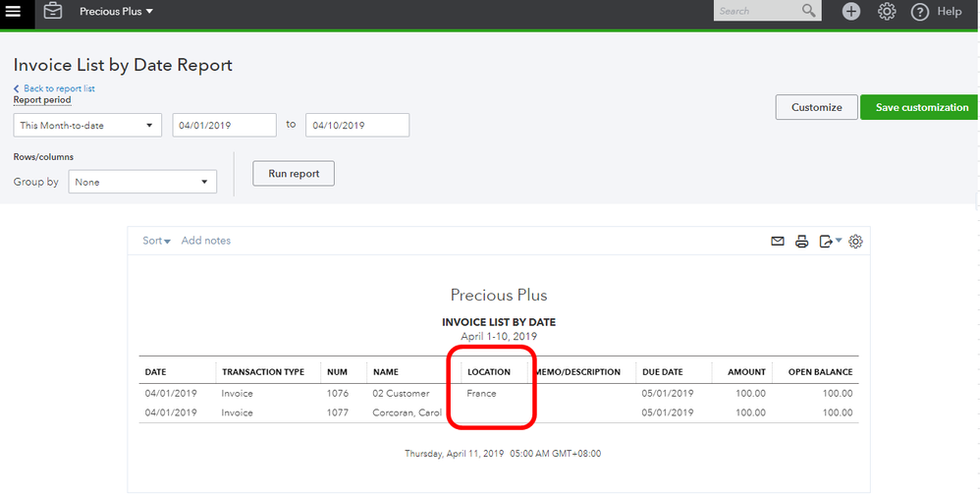The width and height of the screenshot is (980, 494).
Task: Go back to report list
Action: tap(54, 88)
